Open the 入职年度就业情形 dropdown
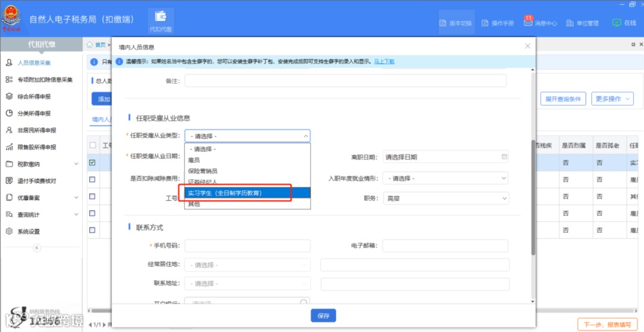This screenshot has width=644, height=332. tap(445, 178)
